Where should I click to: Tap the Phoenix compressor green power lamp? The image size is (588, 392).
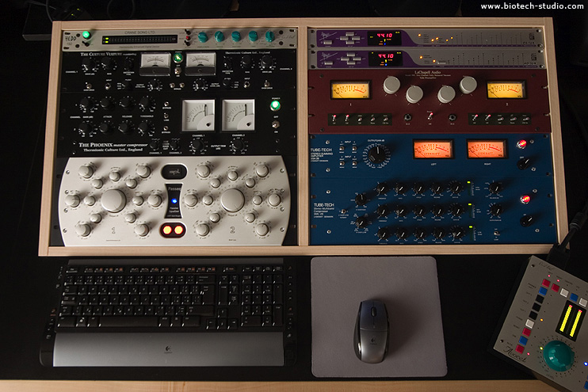click(x=275, y=105)
